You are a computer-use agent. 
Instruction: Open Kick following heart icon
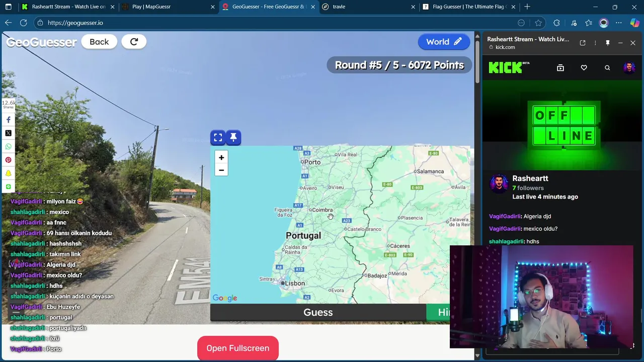click(584, 68)
